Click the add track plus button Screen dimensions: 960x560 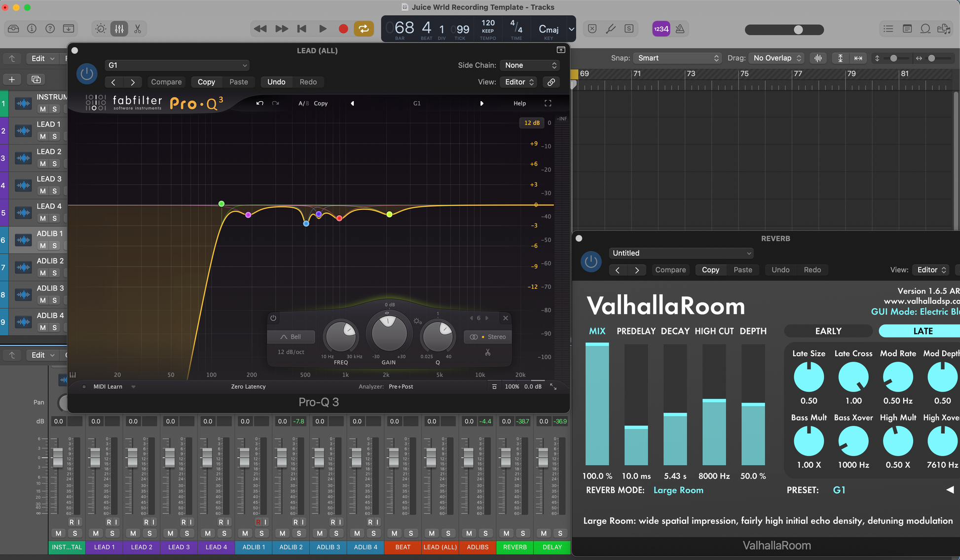click(12, 79)
